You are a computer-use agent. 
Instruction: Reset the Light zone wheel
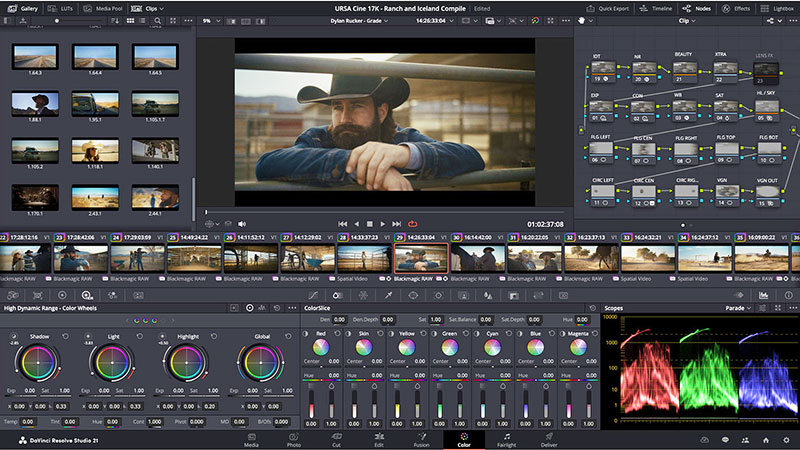coord(139,336)
